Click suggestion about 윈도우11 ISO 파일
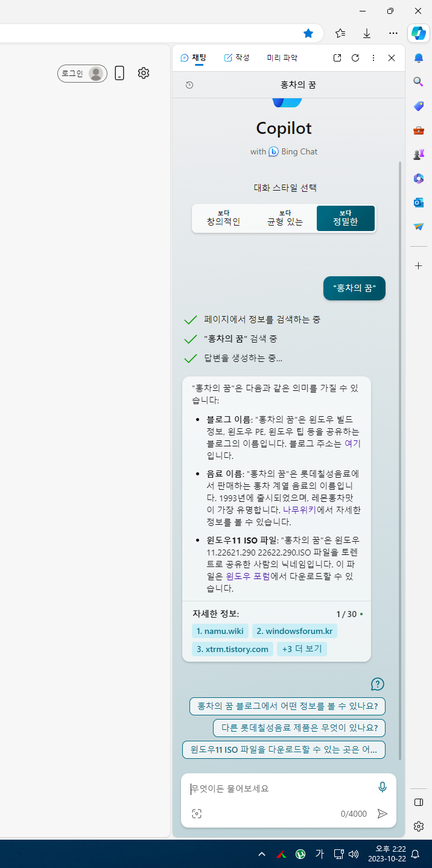Viewport: 432px width, 868px height. coord(284,750)
